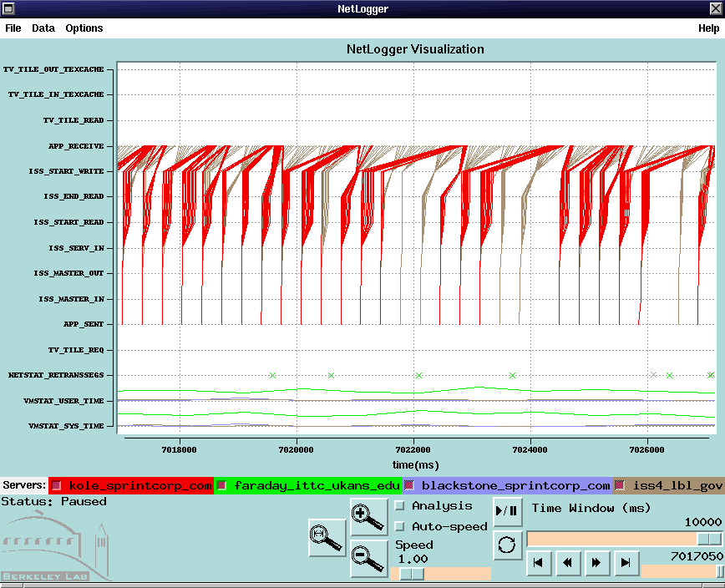Toggle faraday_ittc_ukans_edu server checkbox
The width and height of the screenshot is (725, 588).
coord(221,485)
